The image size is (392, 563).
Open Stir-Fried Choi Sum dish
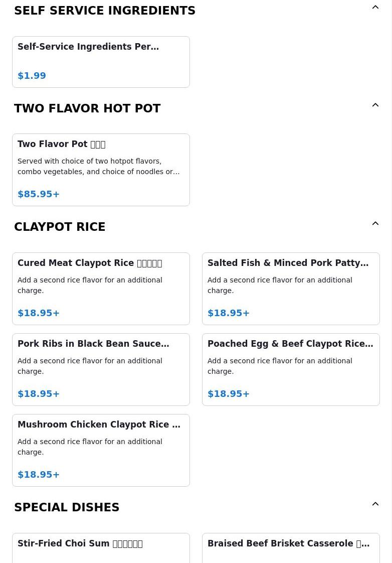pyautogui.click(x=101, y=547)
